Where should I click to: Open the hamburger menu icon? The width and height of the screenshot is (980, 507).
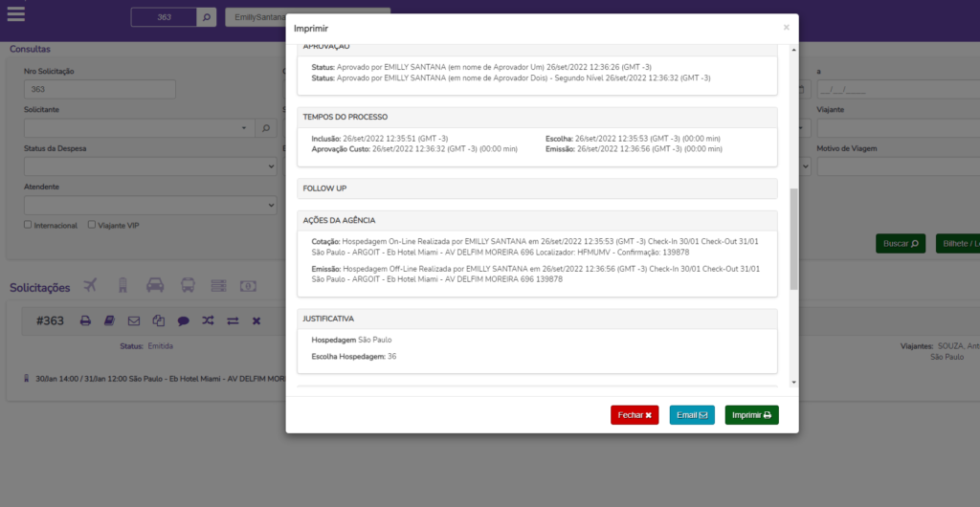(x=15, y=14)
